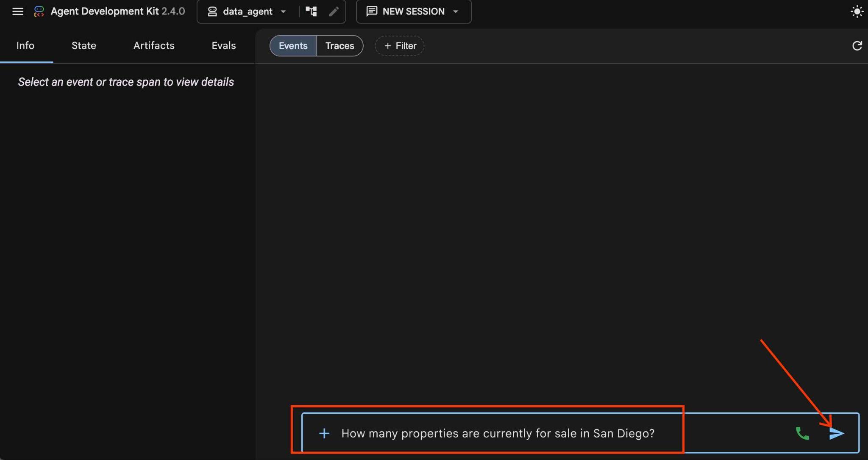The height and width of the screenshot is (460, 868).
Task: Attach a file with the plus icon
Action: tap(324, 433)
